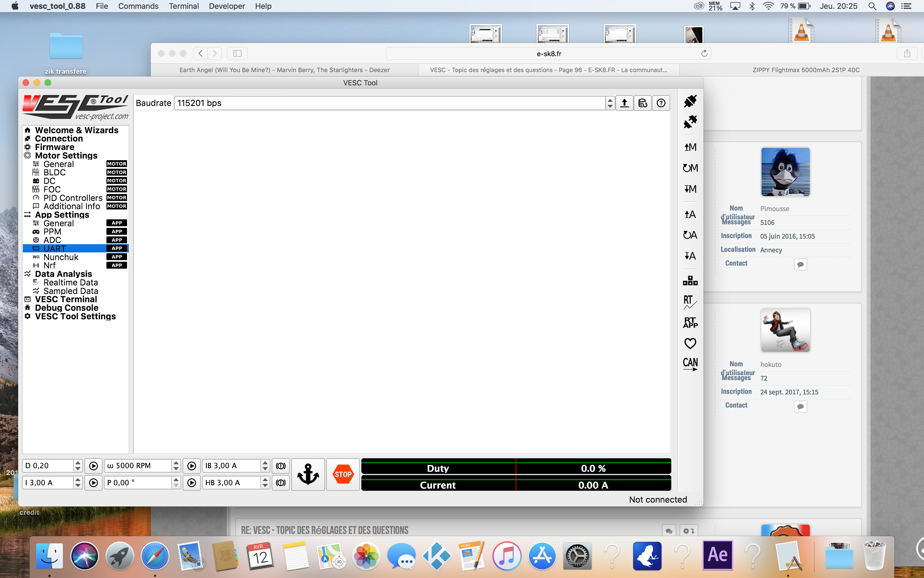Click the anchor brake button
The height and width of the screenshot is (578, 924).
[x=308, y=475]
